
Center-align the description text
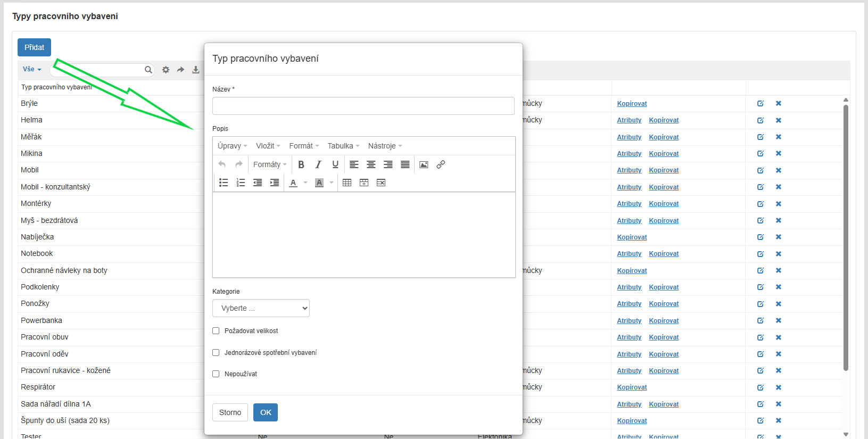point(371,164)
